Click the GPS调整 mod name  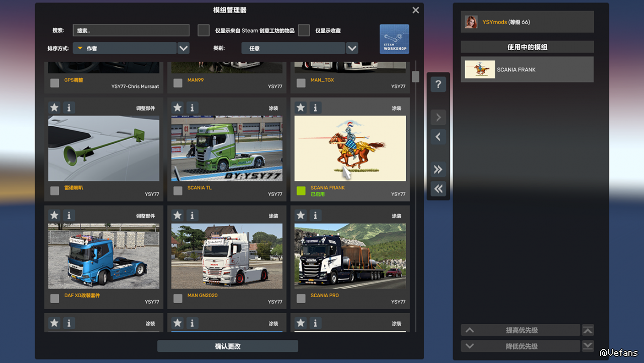[74, 80]
